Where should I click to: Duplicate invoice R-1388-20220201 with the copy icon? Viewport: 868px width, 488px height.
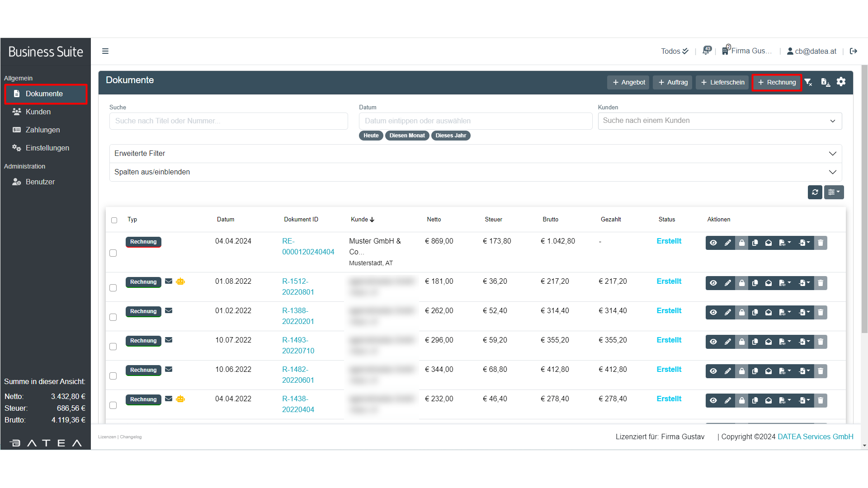pyautogui.click(x=755, y=313)
